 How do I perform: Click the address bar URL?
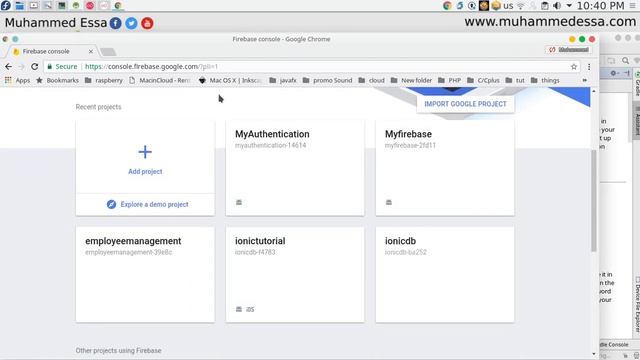(151, 67)
